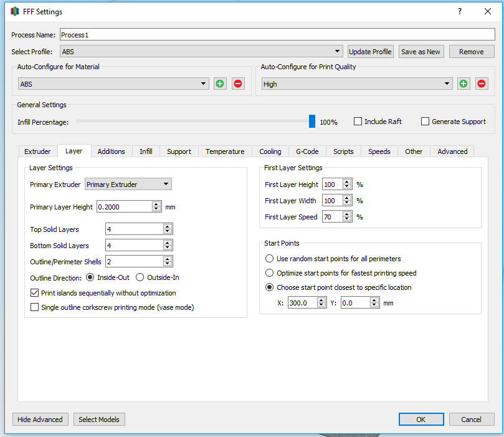Click Save as New button
504x437 pixels.
pyautogui.click(x=421, y=52)
